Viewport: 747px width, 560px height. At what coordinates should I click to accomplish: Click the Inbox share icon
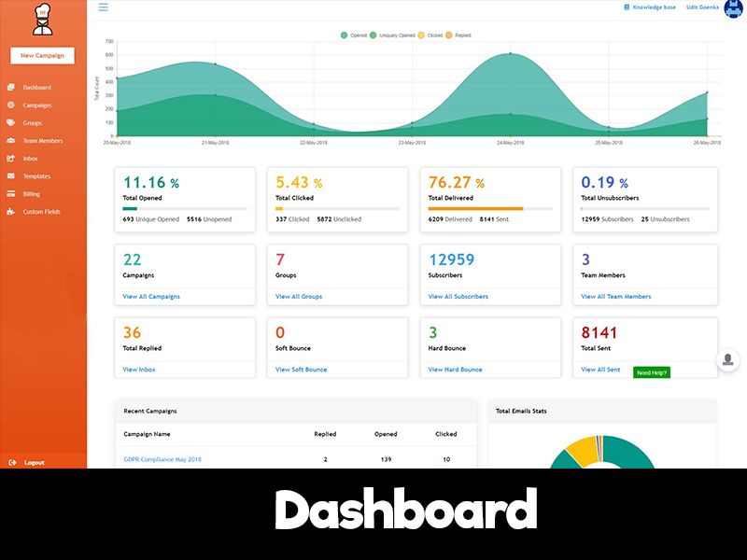tap(11, 158)
